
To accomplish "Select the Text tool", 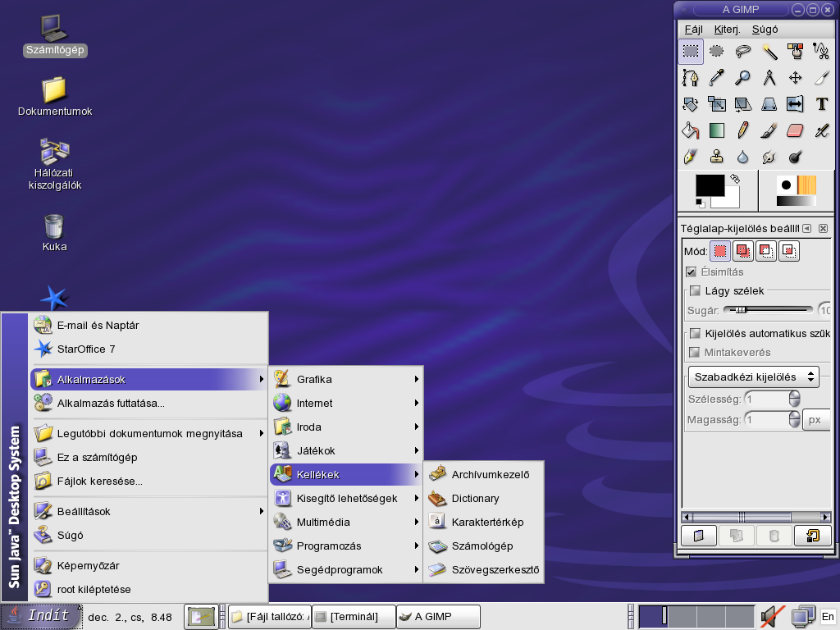I will tap(822, 104).
